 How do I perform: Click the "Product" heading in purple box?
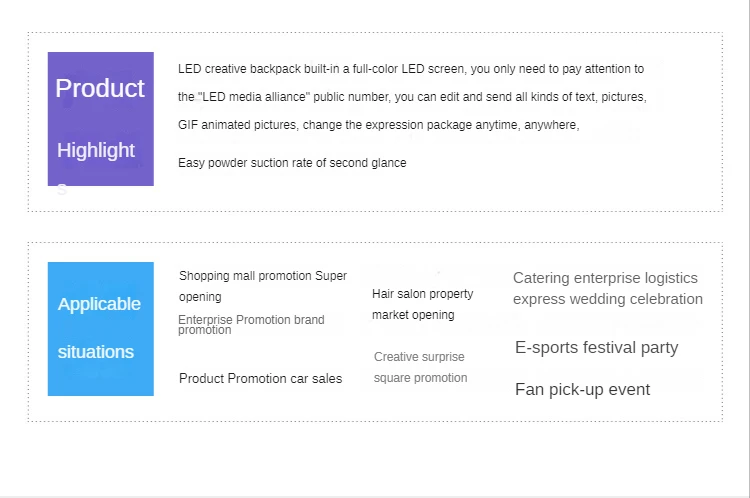pyautogui.click(x=100, y=88)
